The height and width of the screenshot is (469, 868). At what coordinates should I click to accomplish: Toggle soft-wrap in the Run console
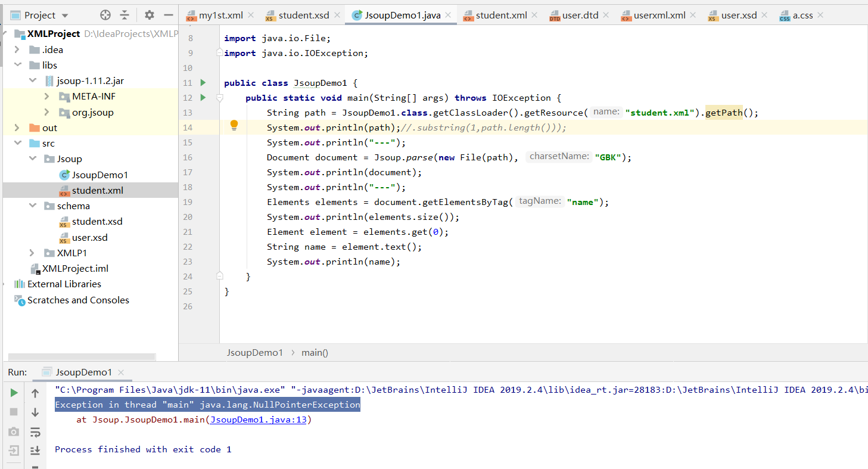(35, 431)
